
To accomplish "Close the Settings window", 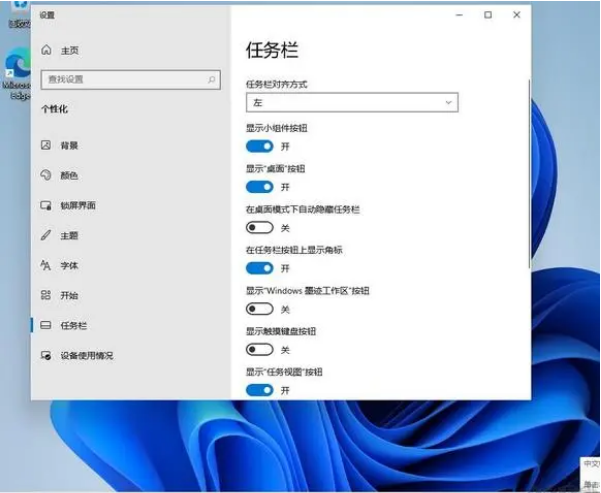I will click(x=517, y=15).
